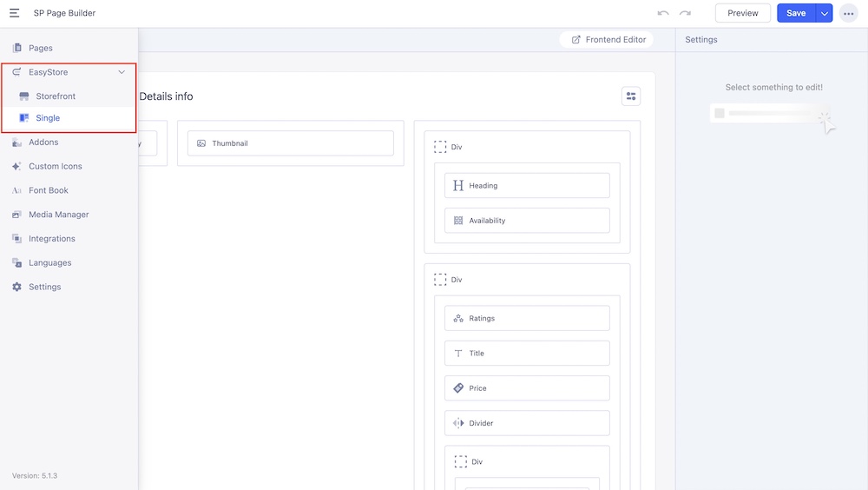Screen dimensions: 868x490
Task: Open the three-dots more options menu
Action: [848, 13]
